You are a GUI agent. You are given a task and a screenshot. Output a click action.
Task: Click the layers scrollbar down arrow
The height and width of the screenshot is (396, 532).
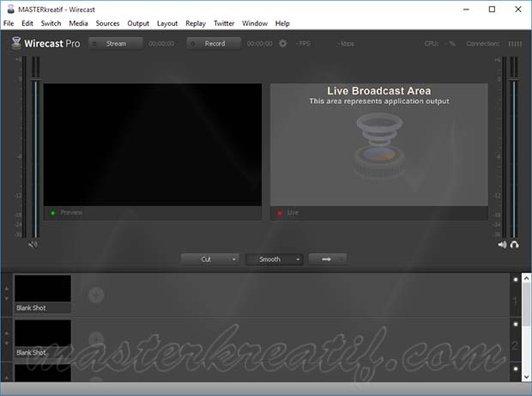(526, 377)
